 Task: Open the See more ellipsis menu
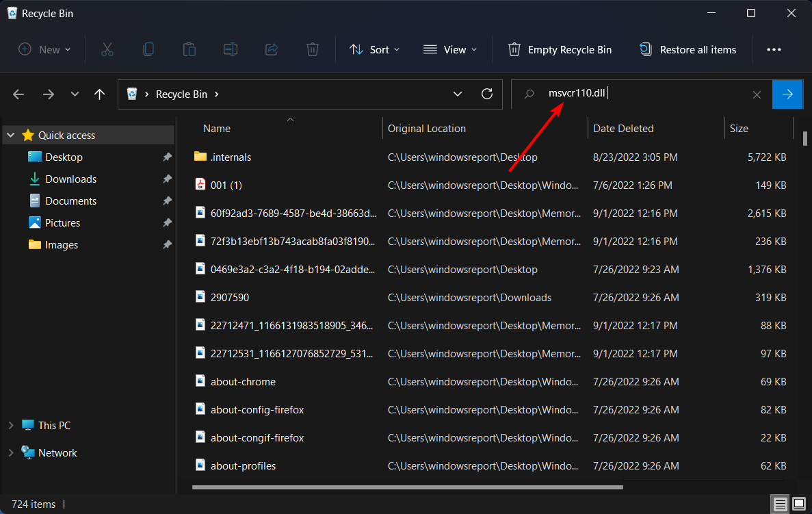click(x=774, y=49)
